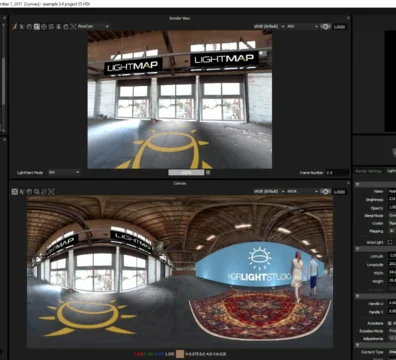Click the fit-to-view icon in Render View toolbar

tap(73, 27)
